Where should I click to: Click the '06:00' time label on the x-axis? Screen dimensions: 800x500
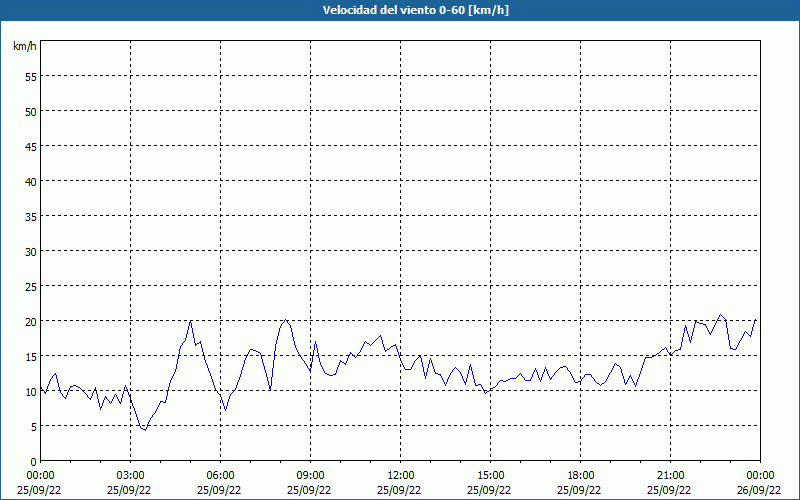(220, 476)
